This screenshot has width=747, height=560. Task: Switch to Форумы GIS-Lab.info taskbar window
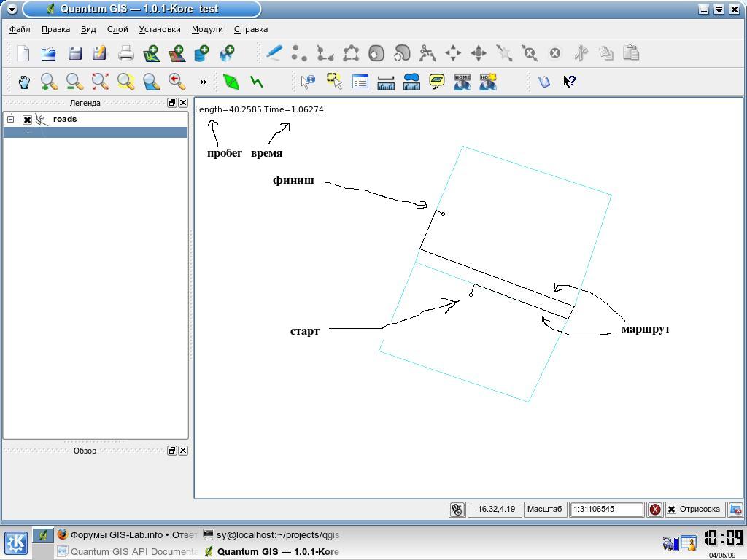pyautogui.click(x=128, y=534)
